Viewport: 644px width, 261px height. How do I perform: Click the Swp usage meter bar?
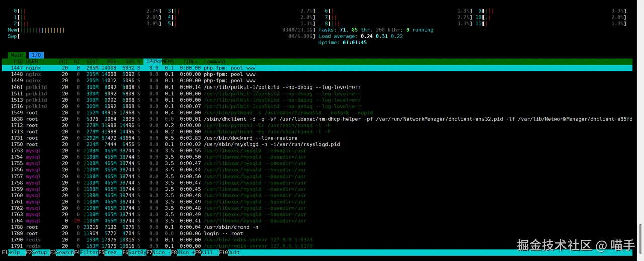(162, 36)
